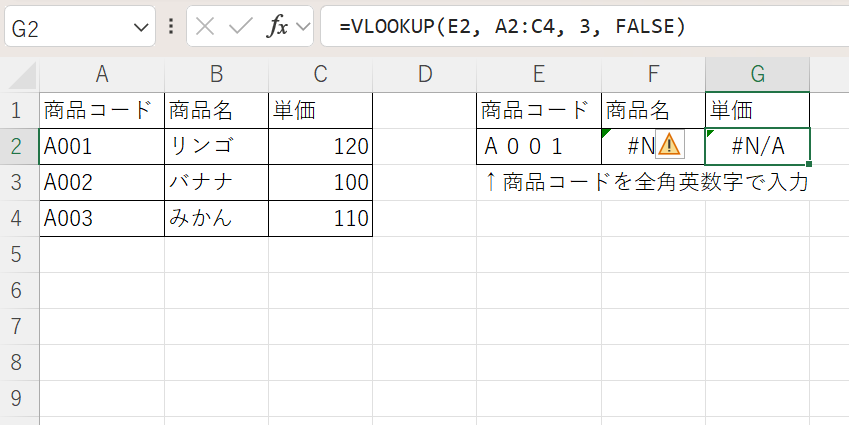Image resolution: width=849 pixels, height=425 pixels.
Task: Select cell F1 labeled 商品名
Action: (x=654, y=110)
